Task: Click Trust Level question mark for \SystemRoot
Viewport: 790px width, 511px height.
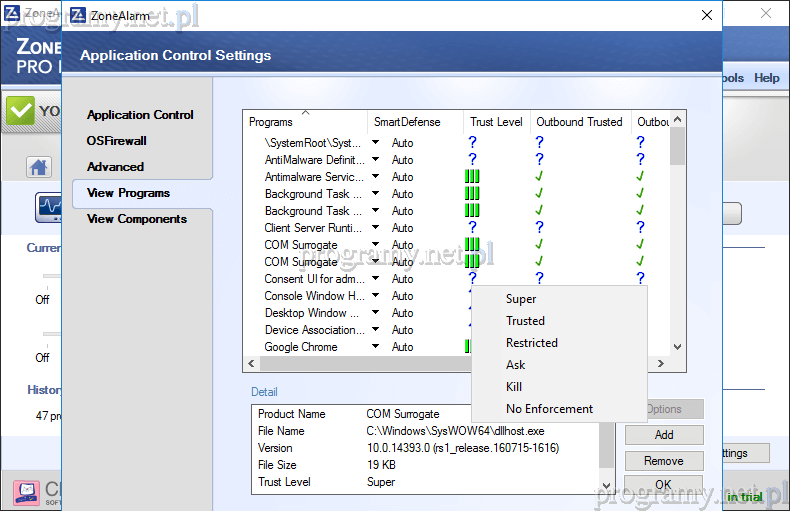Action: [472, 143]
